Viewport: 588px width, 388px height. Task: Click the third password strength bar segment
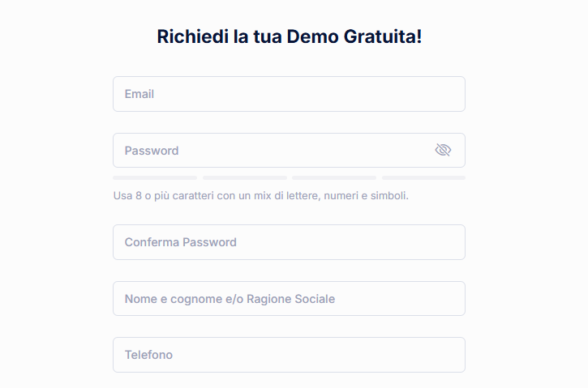pos(334,177)
